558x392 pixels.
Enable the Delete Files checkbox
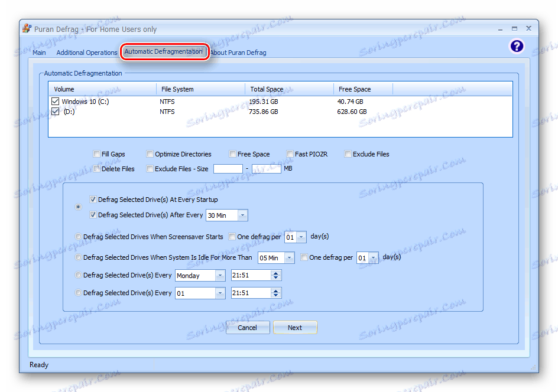pos(96,168)
